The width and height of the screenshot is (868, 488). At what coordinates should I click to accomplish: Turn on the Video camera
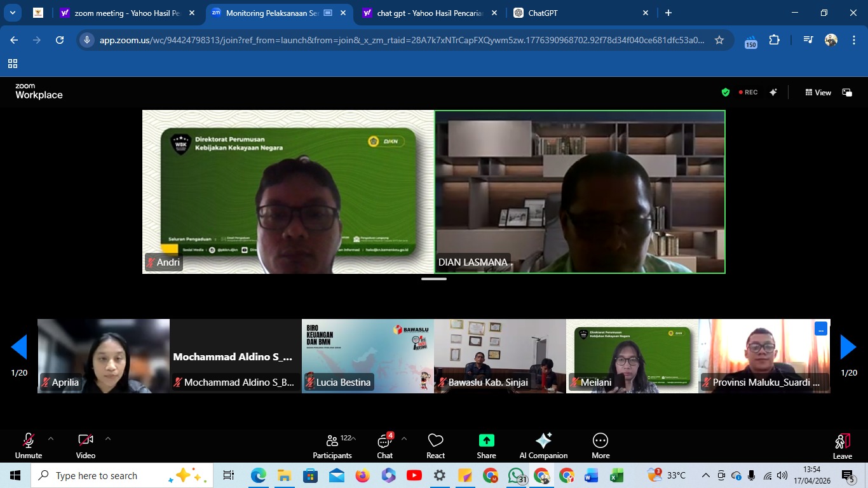86,446
